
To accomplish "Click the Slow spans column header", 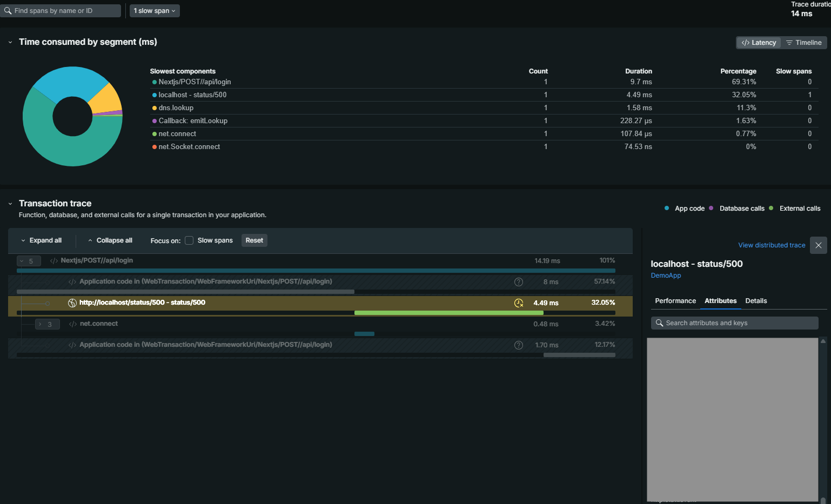I will [x=794, y=71].
